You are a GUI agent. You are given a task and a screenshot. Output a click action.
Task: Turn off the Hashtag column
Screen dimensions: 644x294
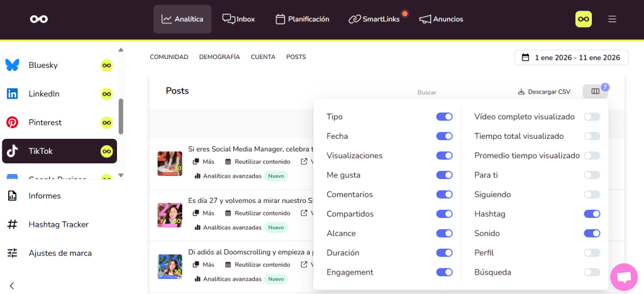point(592,214)
